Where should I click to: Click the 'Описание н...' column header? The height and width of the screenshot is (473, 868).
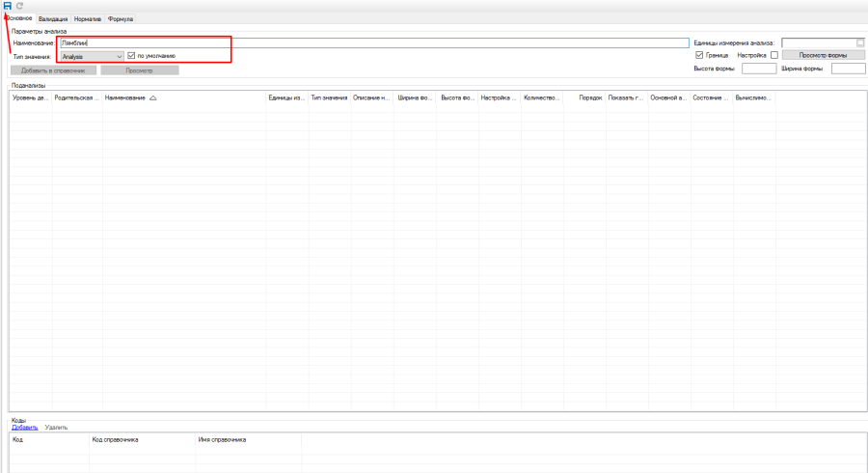click(372, 98)
